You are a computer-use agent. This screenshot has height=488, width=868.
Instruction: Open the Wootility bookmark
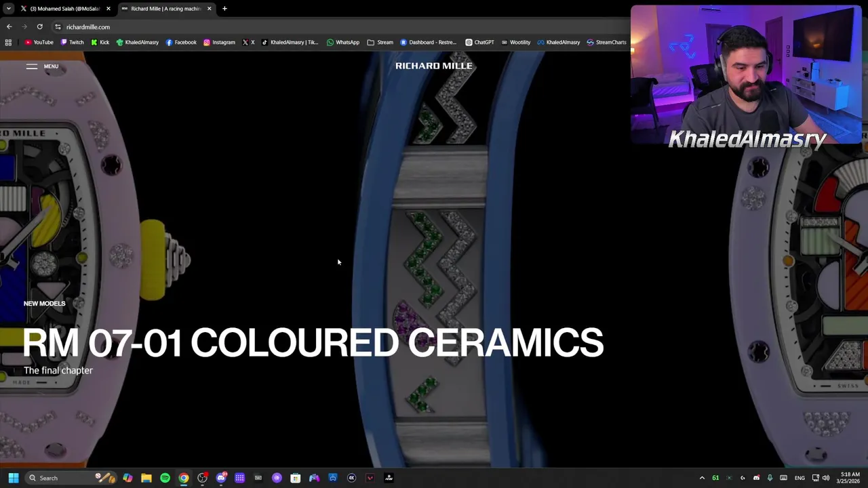(515, 42)
